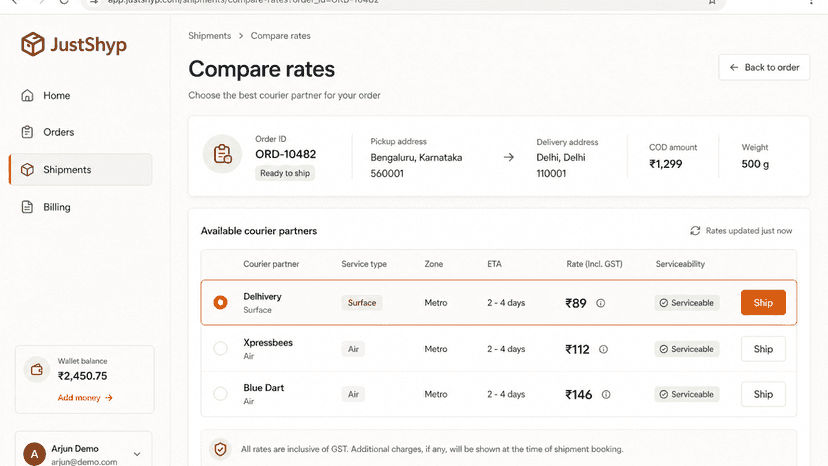Screen dimensions: 828x466
Task: Click the JustShyp logo
Action: [x=73, y=44]
